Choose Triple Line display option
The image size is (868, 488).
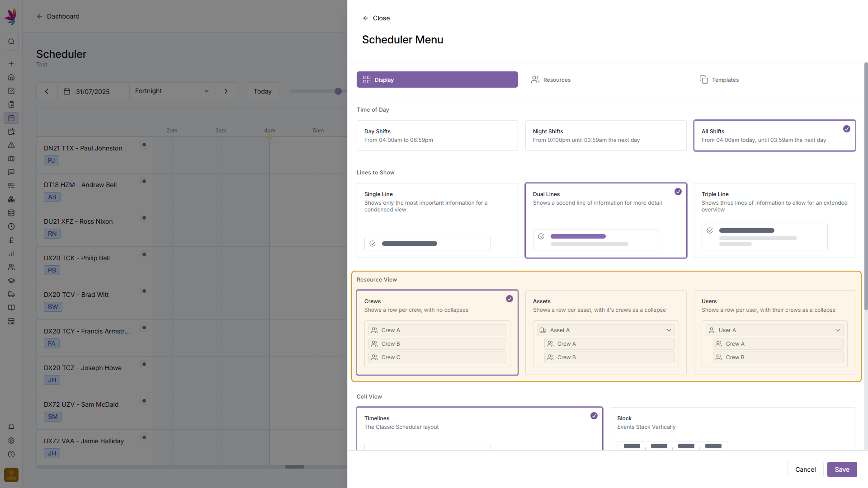click(774, 221)
